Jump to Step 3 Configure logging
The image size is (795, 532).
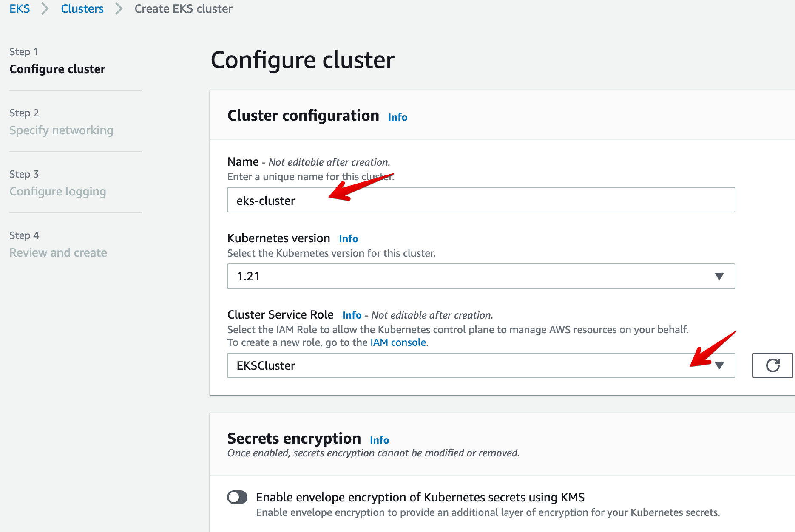pos(58,191)
